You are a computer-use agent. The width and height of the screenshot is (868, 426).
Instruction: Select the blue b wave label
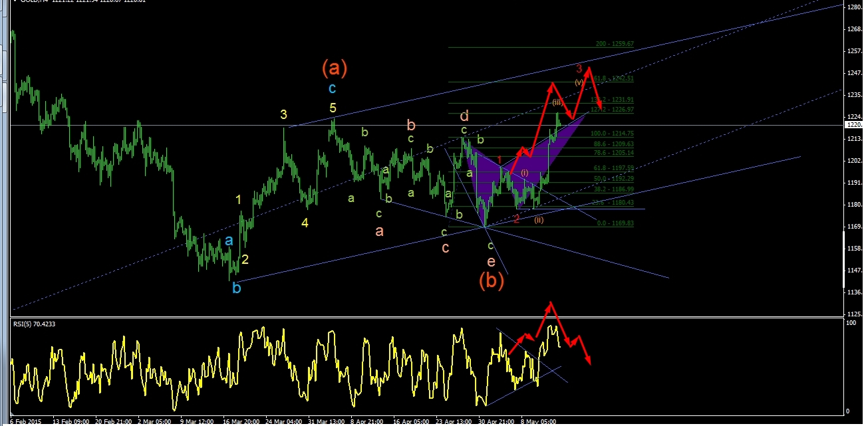(237, 288)
